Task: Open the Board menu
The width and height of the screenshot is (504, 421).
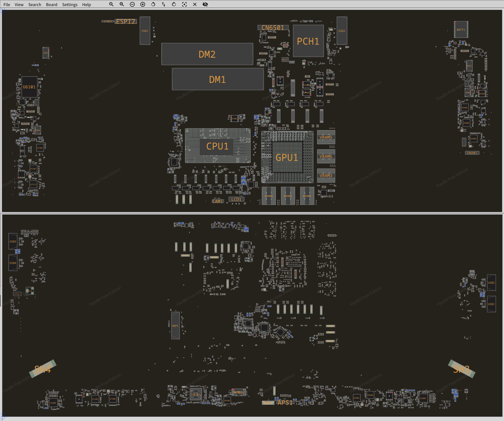Action: click(52, 5)
